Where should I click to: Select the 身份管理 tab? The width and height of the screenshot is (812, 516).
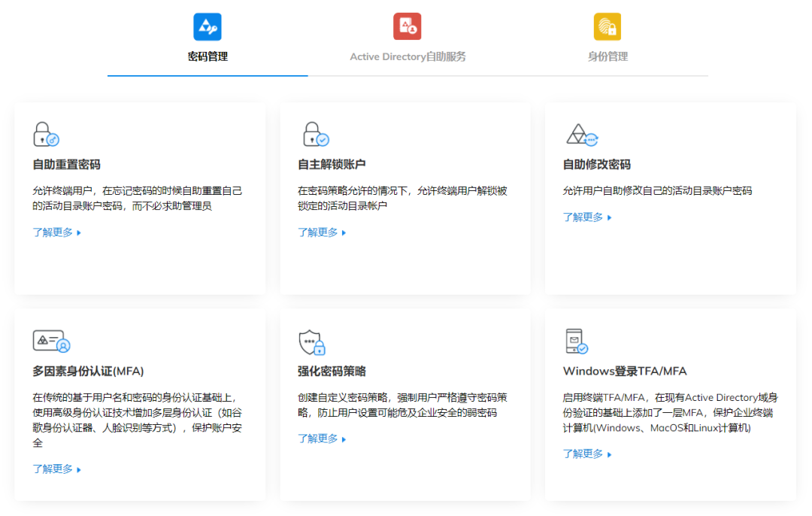pos(607,56)
